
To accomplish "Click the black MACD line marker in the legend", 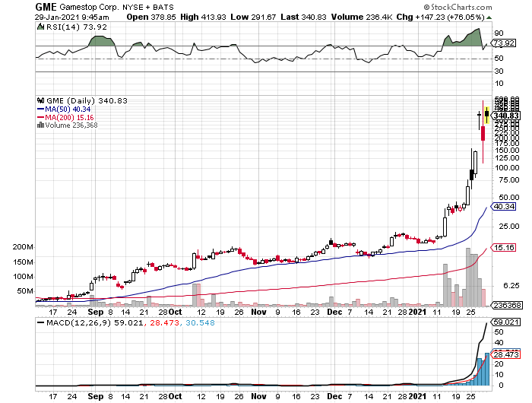I will tap(40, 323).
